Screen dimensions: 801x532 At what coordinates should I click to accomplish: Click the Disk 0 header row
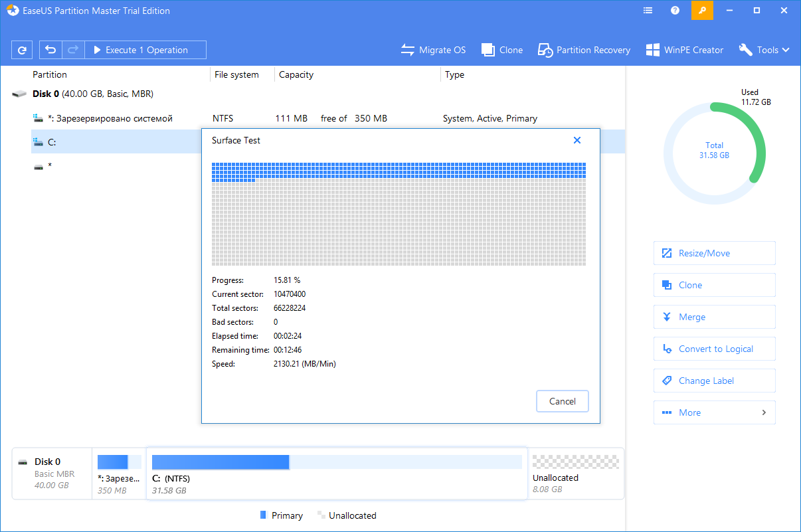tap(319, 94)
